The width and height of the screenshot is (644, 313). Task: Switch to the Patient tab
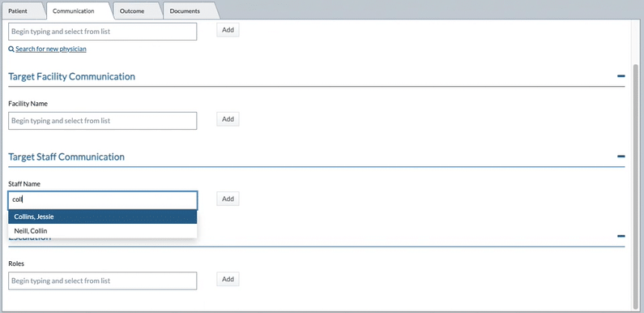pyautogui.click(x=18, y=11)
